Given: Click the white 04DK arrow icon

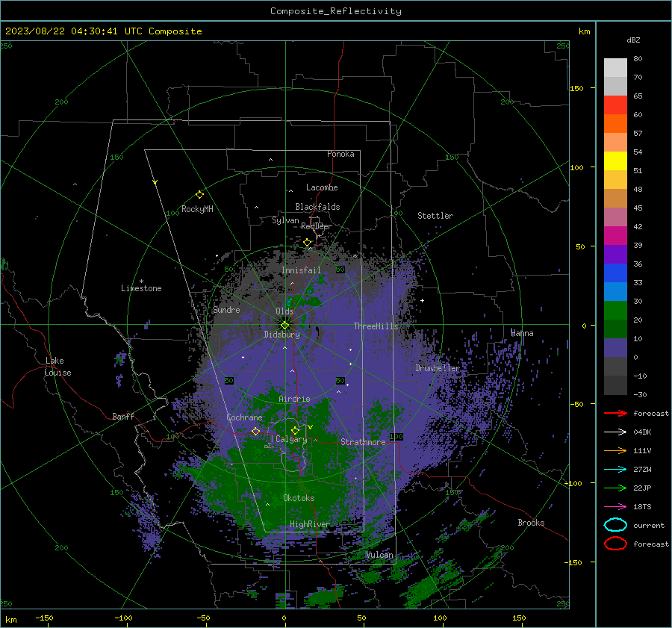Looking at the screenshot, I should coord(615,432).
